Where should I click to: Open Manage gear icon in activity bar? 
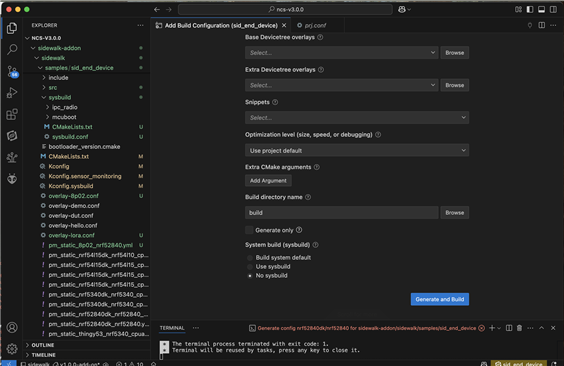click(x=12, y=349)
